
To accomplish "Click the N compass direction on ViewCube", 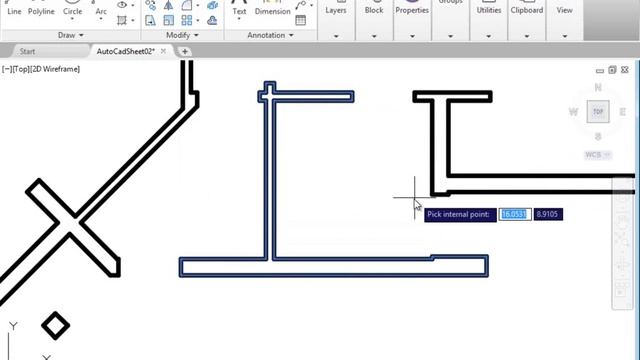I will tap(598, 87).
